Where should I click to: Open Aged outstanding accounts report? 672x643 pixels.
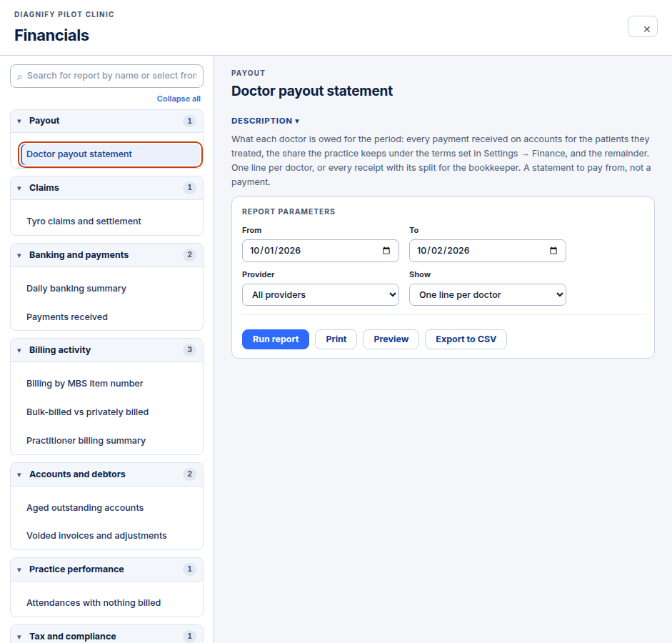[x=110, y=508]
